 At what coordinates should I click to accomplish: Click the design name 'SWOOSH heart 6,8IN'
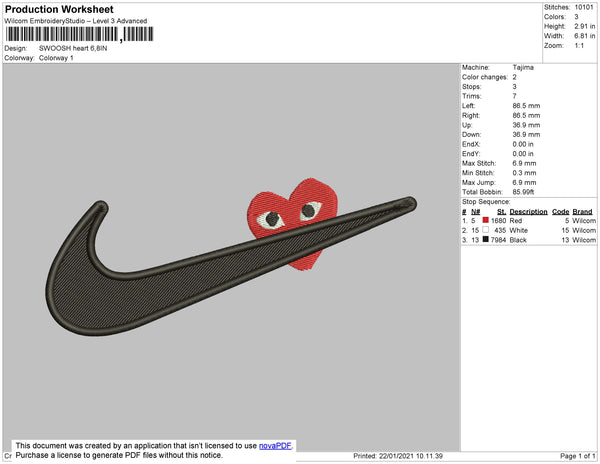(73, 48)
